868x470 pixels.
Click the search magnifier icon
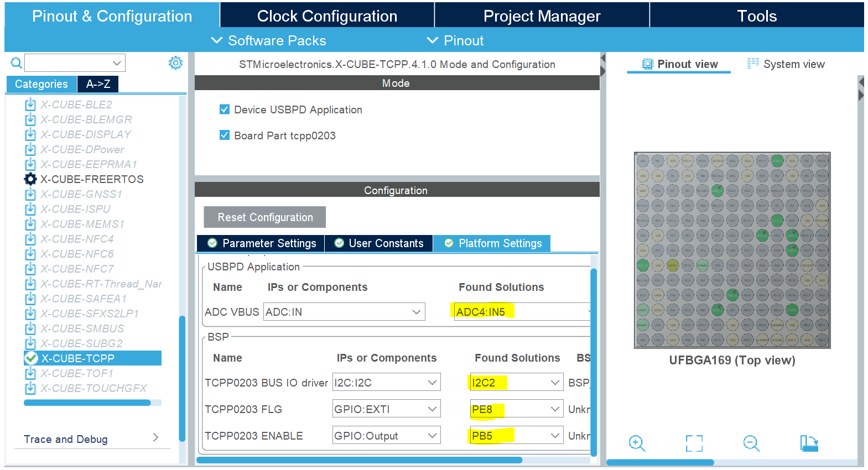click(17, 63)
